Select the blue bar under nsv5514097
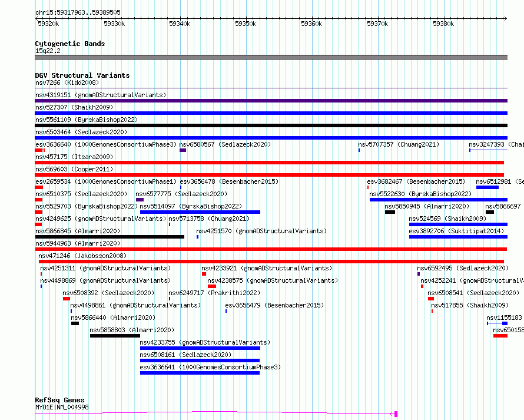Screen dimensions: 524x420 point(200,212)
